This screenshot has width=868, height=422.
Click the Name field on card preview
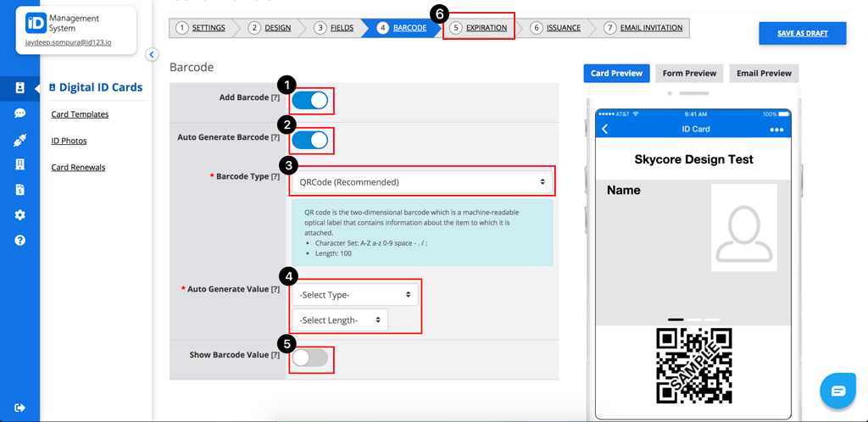(x=623, y=191)
